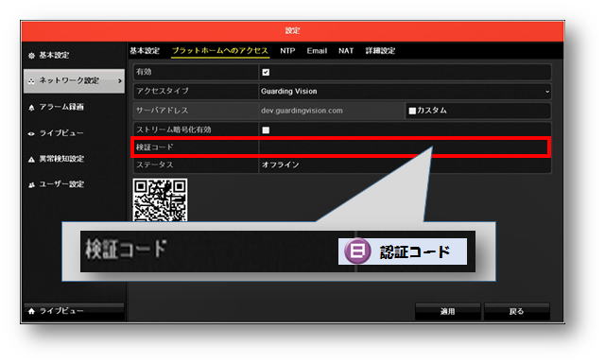605x364 pixels.
Task: Expand the ネットワーク設定 arrow chevron
Action: (120, 81)
